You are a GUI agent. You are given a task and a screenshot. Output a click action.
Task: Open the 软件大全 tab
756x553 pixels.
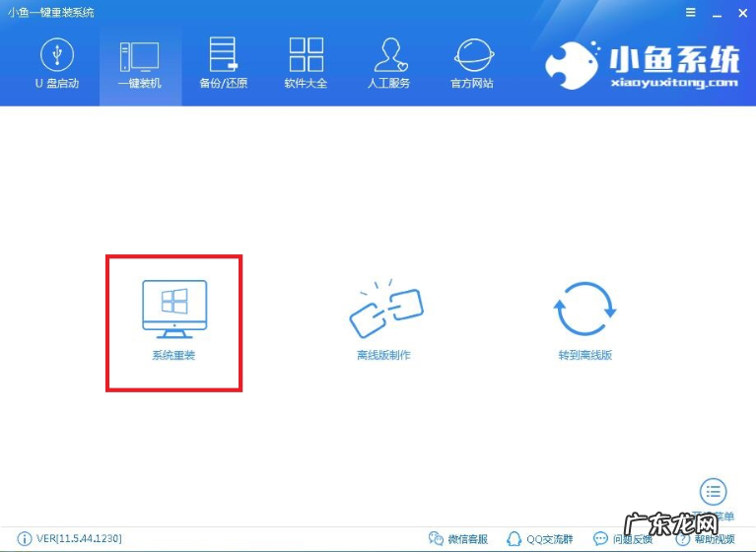click(306, 64)
